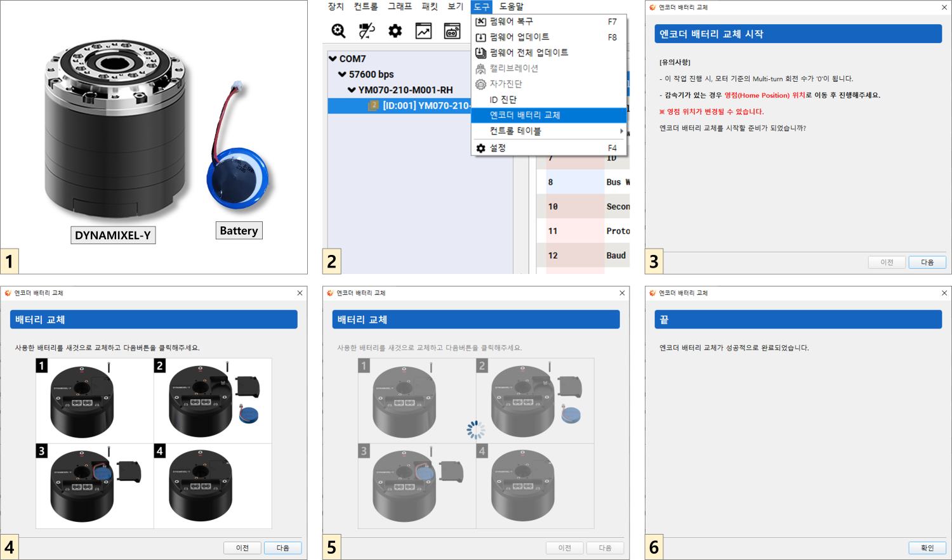Click the gear icon beside 설정
The image size is (952, 560).
(480, 148)
